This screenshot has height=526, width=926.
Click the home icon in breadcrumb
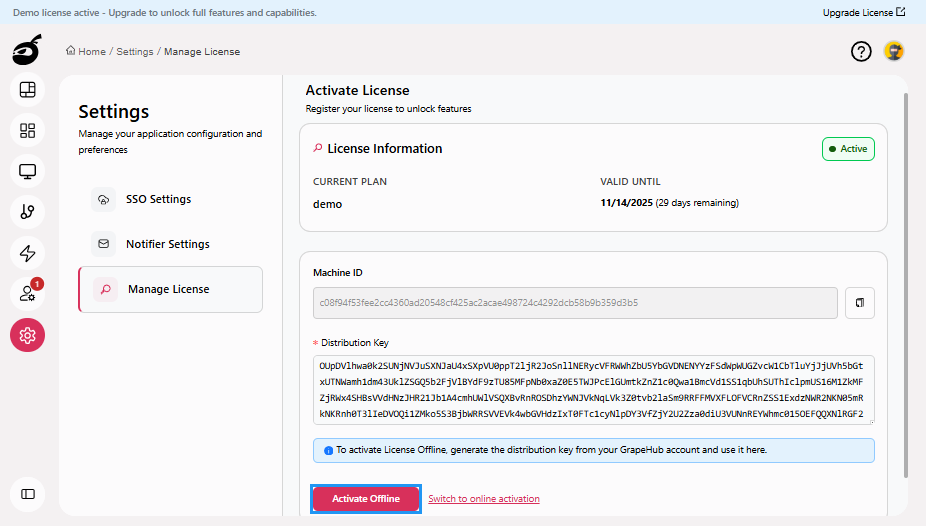coord(71,50)
